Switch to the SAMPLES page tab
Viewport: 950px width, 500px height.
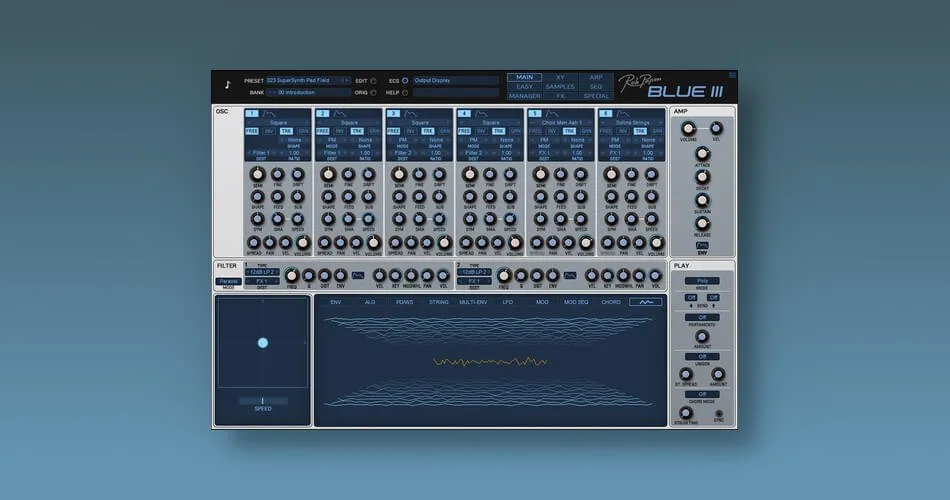pos(560,87)
